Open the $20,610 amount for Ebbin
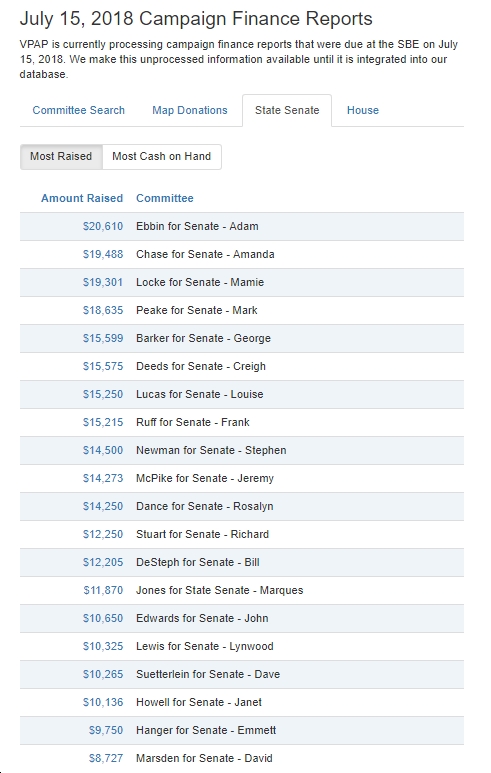This screenshot has height=773, width=491. pos(103,226)
